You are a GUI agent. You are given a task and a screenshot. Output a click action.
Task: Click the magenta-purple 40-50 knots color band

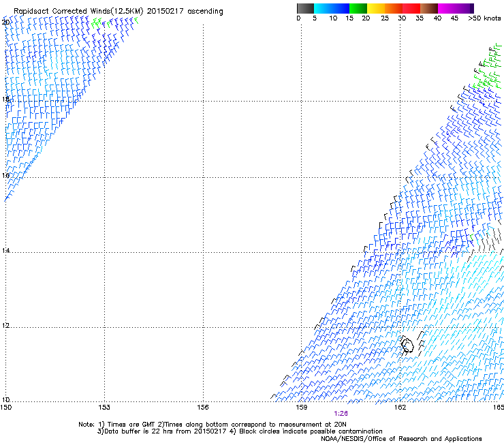(x=456, y=8)
